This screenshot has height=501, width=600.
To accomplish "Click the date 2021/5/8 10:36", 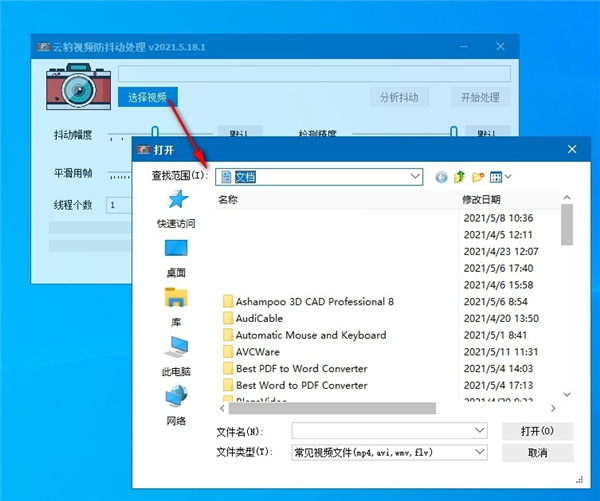I will click(498, 218).
